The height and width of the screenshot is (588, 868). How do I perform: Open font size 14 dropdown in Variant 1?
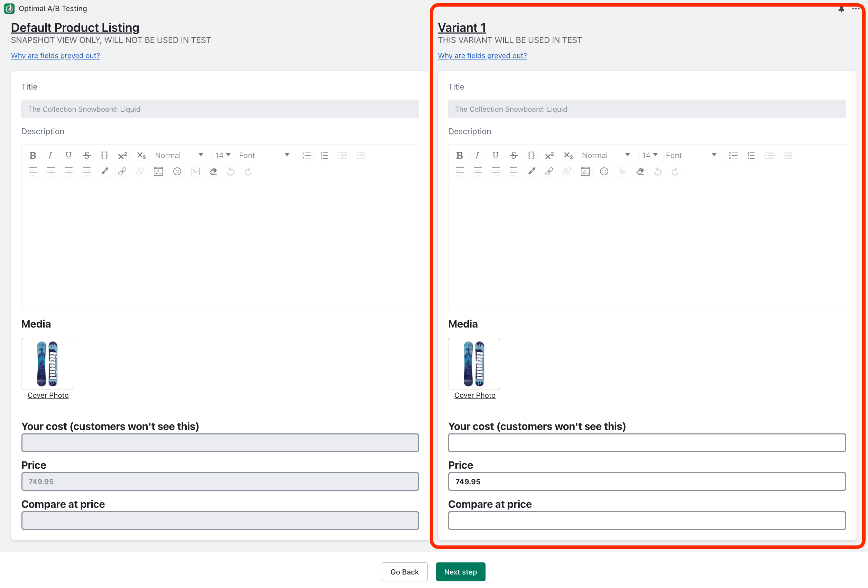coord(649,155)
